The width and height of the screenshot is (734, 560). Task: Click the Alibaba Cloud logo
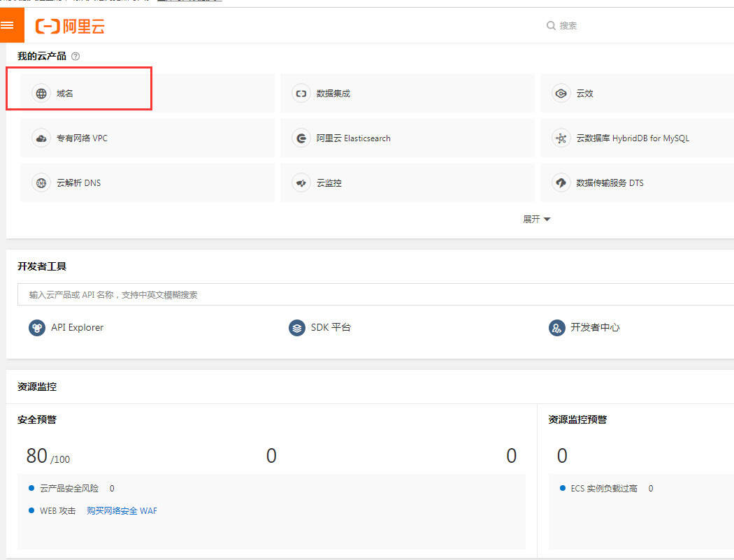click(x=70, y=27)
